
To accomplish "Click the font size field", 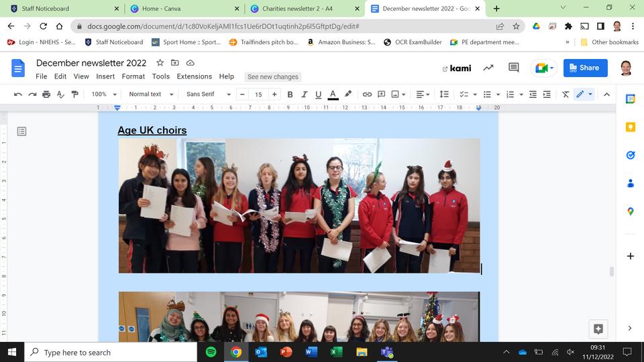I will [x=258, y=95].
